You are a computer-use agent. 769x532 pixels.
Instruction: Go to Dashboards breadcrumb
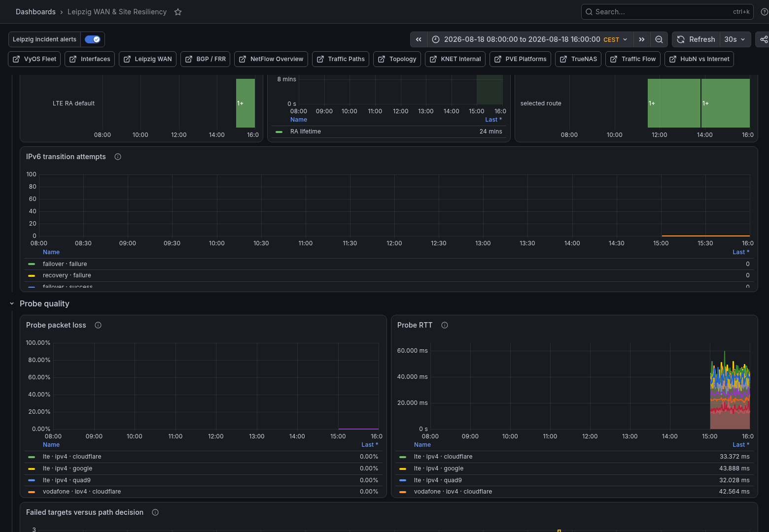[35, 12]
